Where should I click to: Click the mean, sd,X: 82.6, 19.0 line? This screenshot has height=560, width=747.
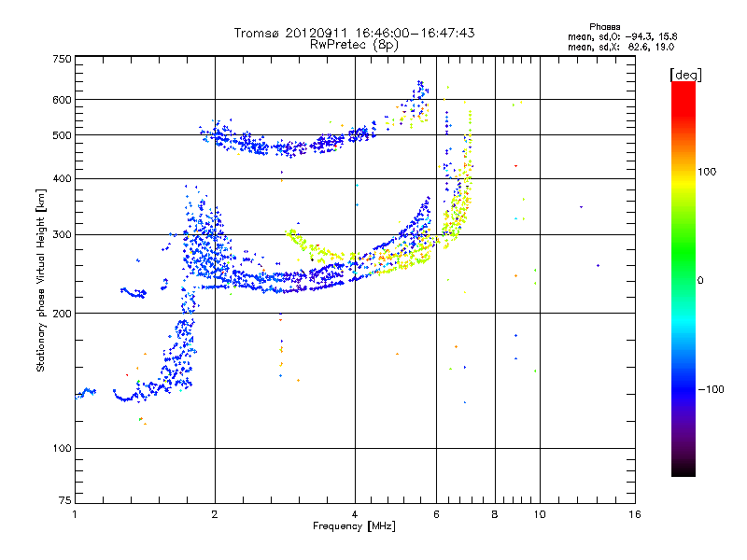click(621, 48)
